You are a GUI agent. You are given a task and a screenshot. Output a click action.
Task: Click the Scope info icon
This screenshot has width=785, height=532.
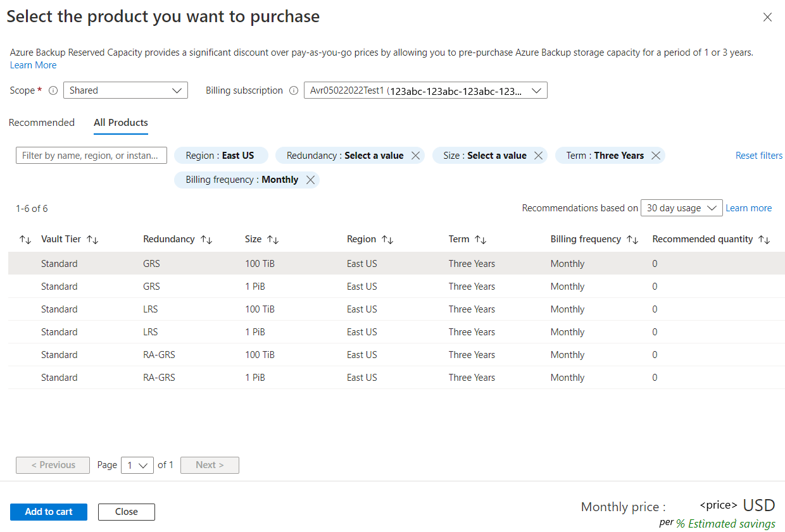pyautogui.click(x=53, y=90)
